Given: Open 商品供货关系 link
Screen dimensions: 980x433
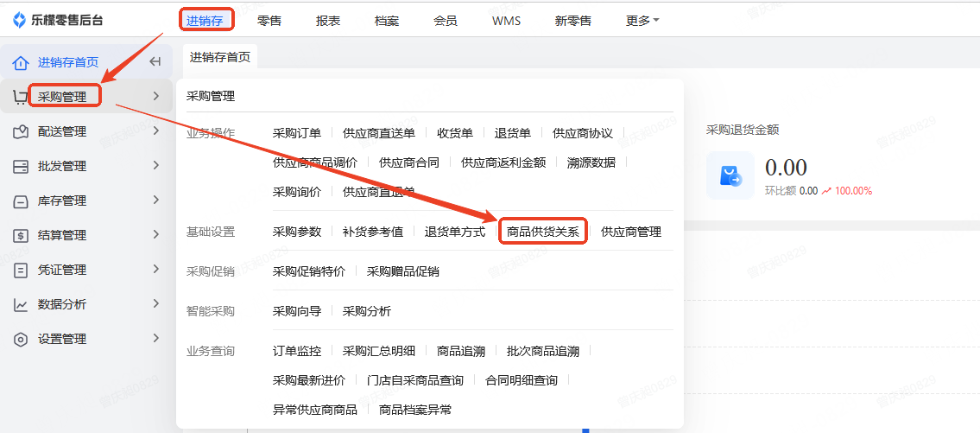Looking at the screenshot, I should pyautogui.click(x=543, y=232).
